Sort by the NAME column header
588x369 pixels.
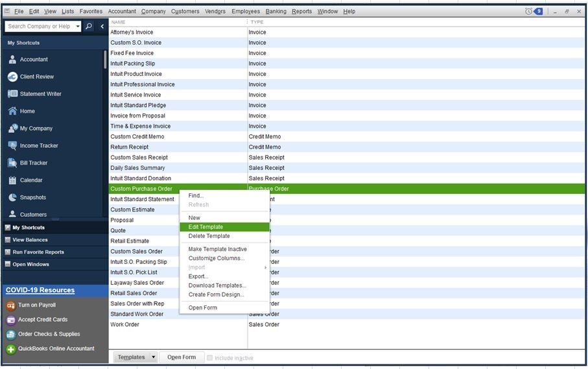click(x=178, y=22)
